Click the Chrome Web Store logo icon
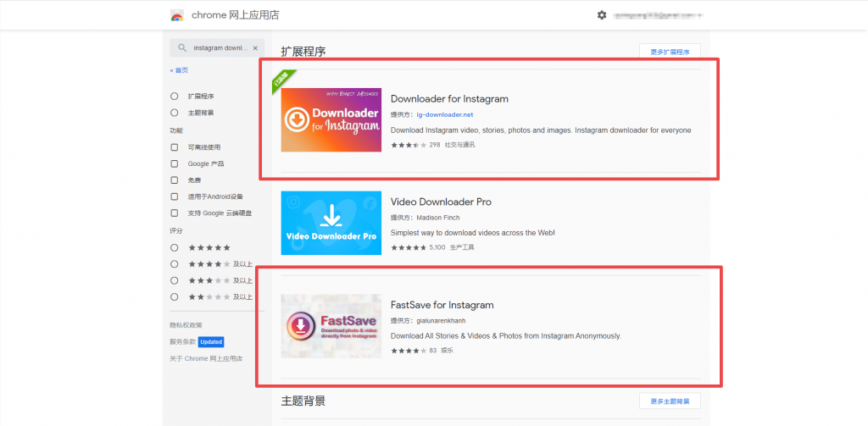868x426 pixels. point(177,15)
